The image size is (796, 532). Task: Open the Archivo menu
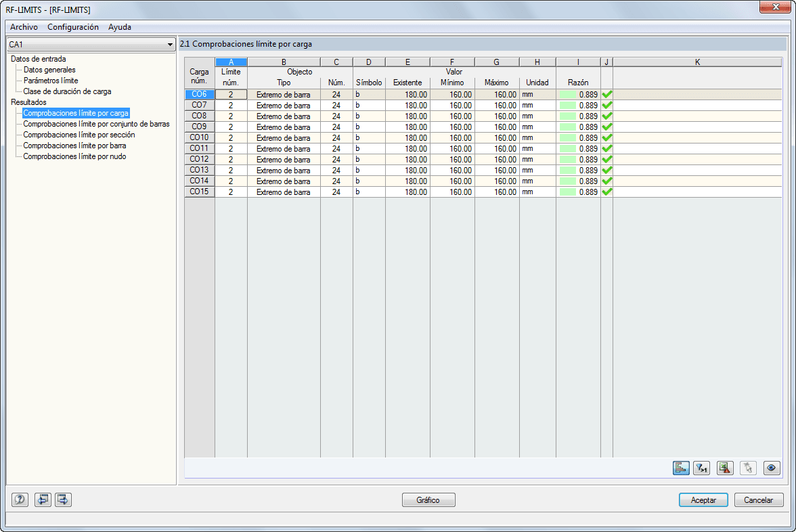[x=24, y=27]
